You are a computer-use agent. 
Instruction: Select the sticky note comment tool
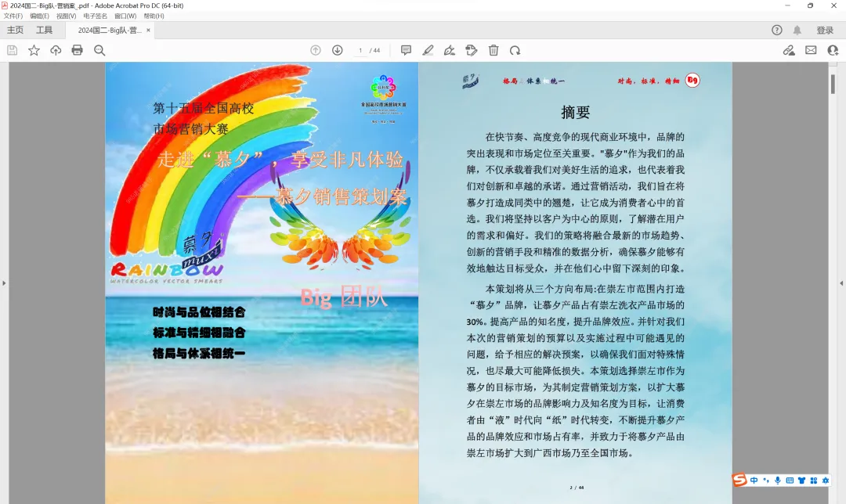(406, 50)
